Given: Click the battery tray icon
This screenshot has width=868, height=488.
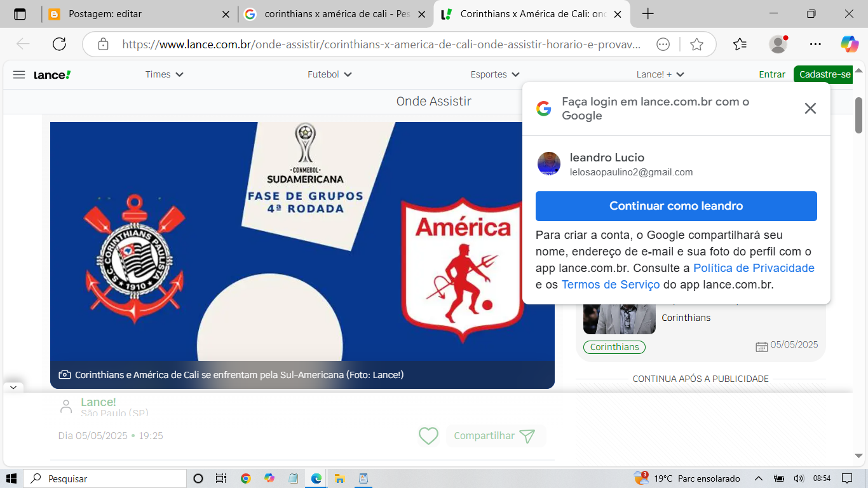Looking at the screenshot, I should pos(779,478).
